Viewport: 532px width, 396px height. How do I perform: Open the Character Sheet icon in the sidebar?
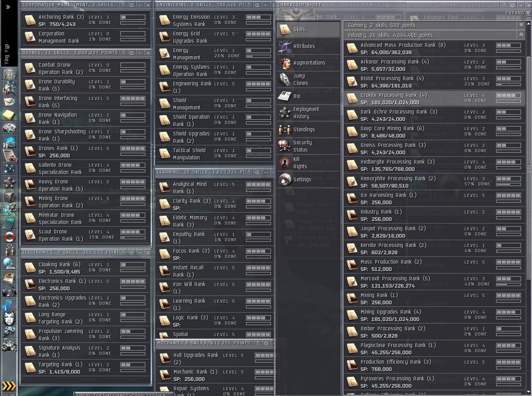tap(9, 74)
